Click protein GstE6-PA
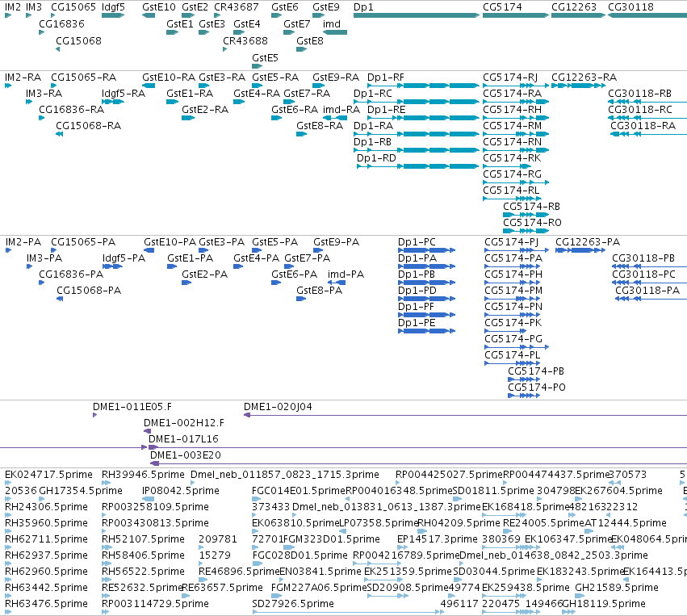This screenshot has width=687, height=616. point(276,283)
